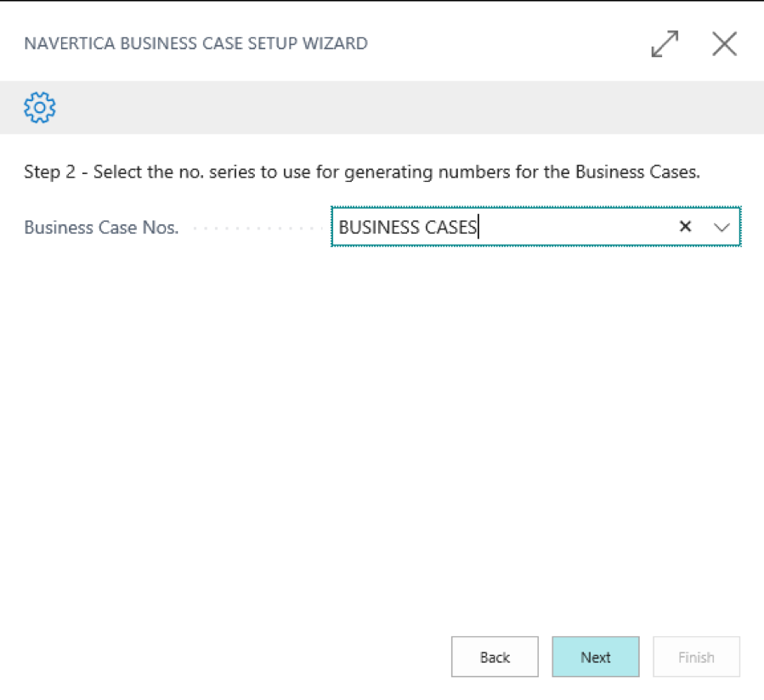
Task: Remove field entry with the X icon
Action: 685,227
